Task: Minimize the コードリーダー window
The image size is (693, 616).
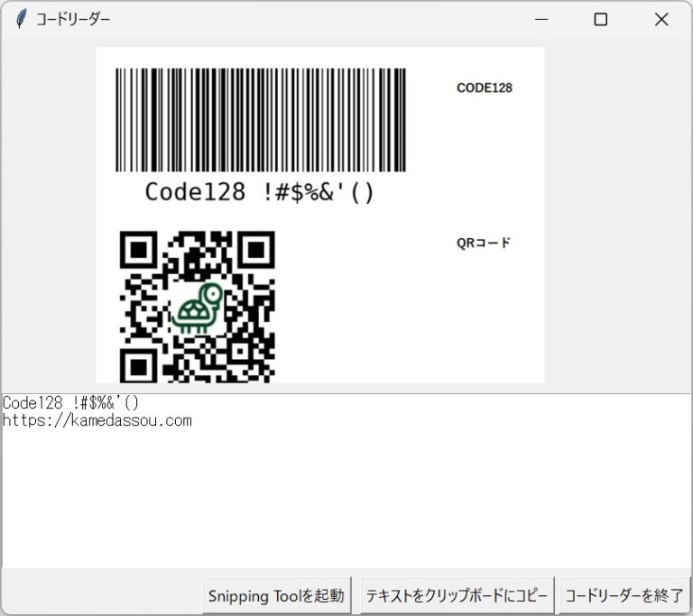Action: pos(541,19)
